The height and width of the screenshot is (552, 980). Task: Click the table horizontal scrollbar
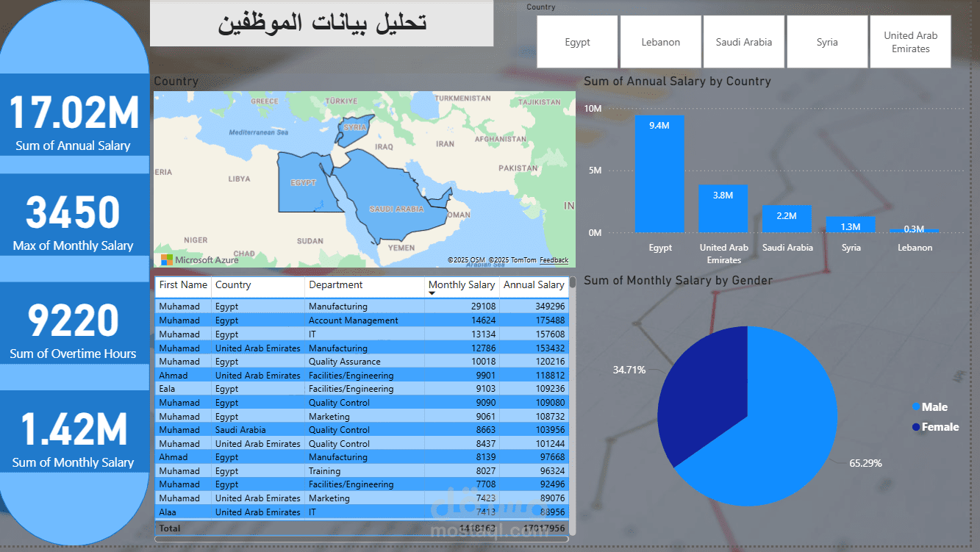361,539
